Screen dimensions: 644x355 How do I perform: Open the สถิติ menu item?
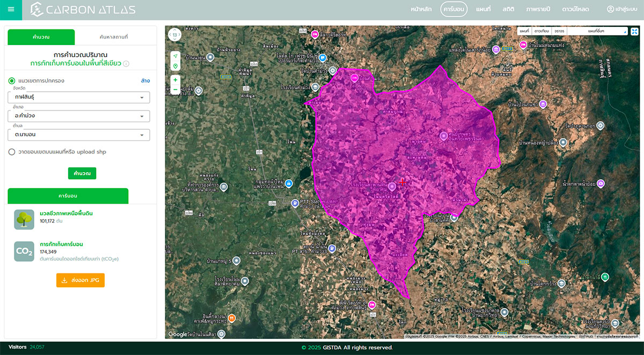click(509, 10)
